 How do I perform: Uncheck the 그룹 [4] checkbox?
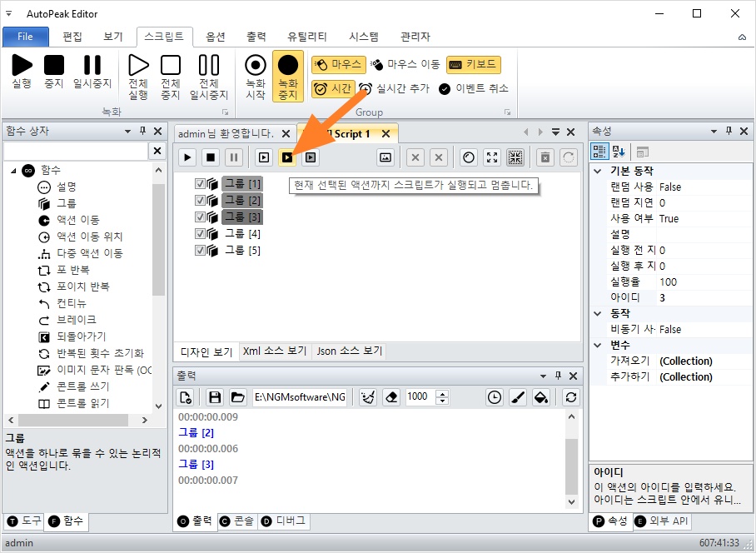point(200,234)
